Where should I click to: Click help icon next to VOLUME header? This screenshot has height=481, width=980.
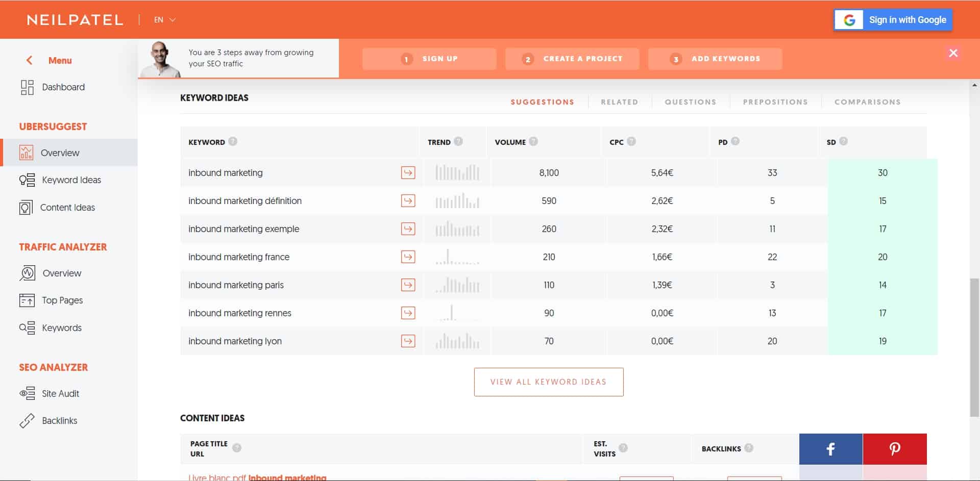click(533, 141)
